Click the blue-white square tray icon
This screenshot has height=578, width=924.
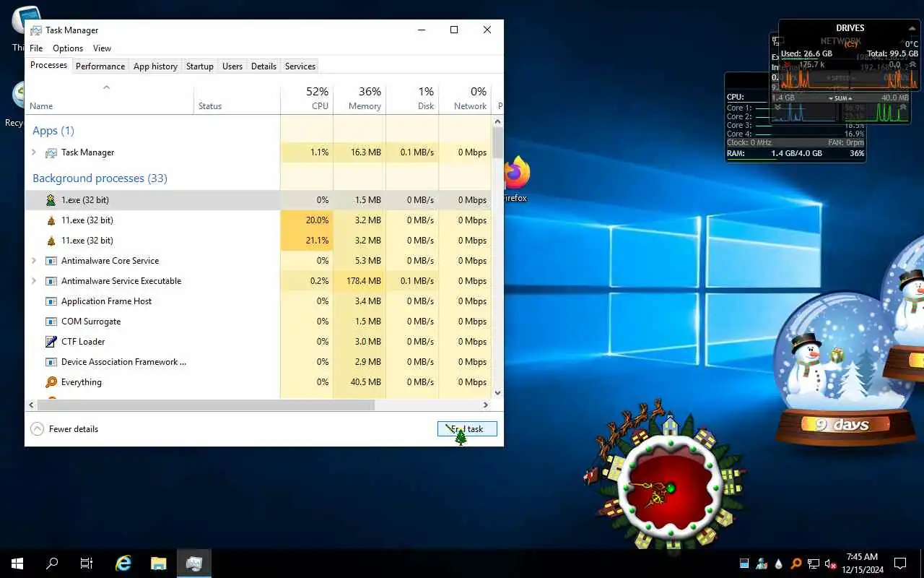point(744,564)
